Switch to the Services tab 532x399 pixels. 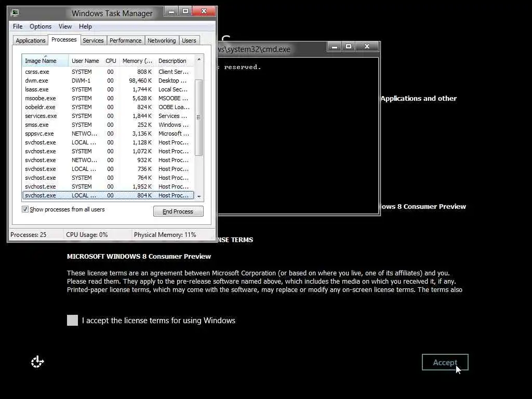coord(93,41)
